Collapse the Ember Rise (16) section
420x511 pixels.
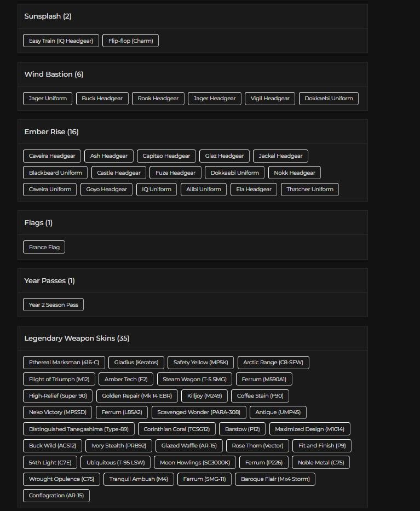pyautogui.click(x=51, y=131)
